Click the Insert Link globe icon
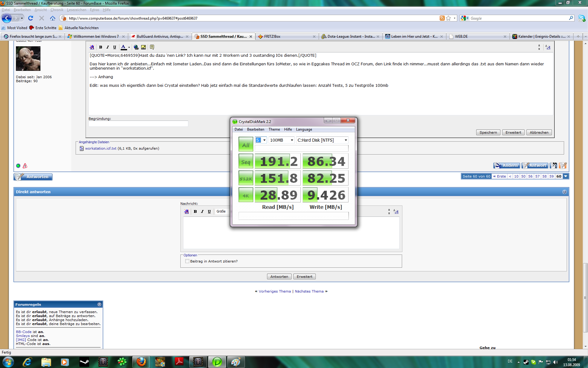 (x=136, y=47)
